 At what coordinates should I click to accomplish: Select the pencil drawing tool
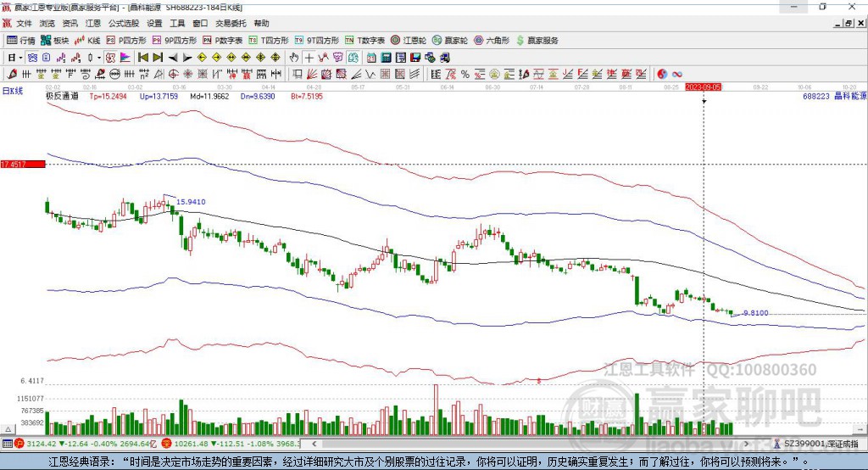click(x=12, y=74)
